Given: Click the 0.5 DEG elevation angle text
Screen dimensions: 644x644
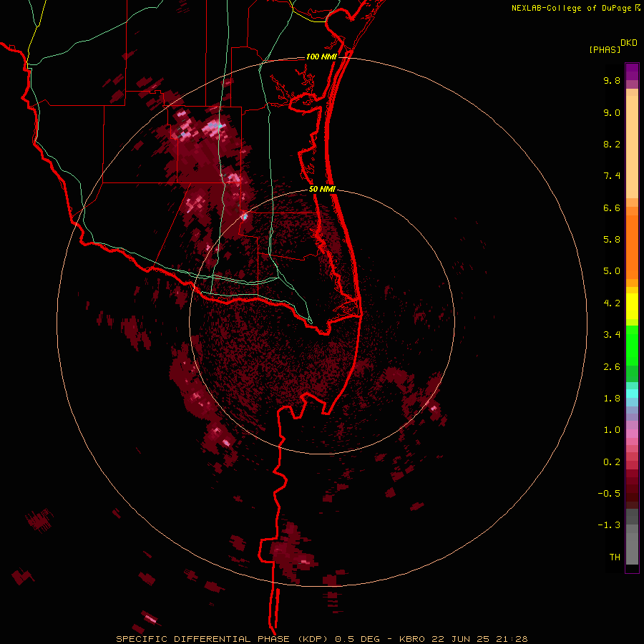Looking at the screenshot, I should click(359, 639).
